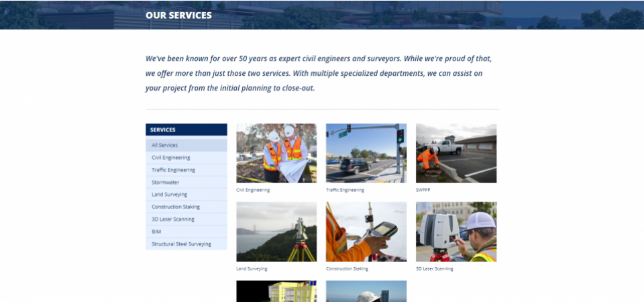Open Civil Engineering sidebar link

coord(186,158)
